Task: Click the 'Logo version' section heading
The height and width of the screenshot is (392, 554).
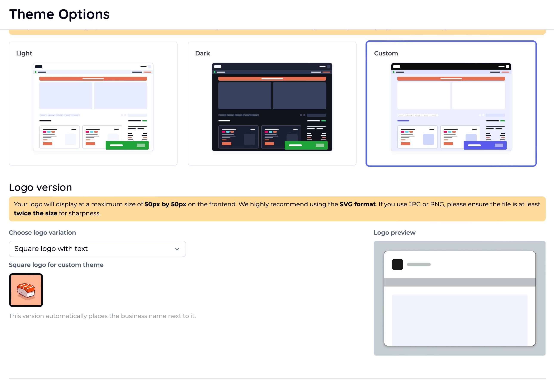Action: (x=40, y=187)
